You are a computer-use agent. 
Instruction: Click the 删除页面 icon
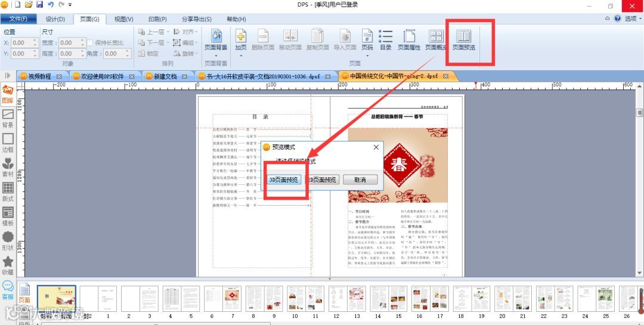point(263,36)
